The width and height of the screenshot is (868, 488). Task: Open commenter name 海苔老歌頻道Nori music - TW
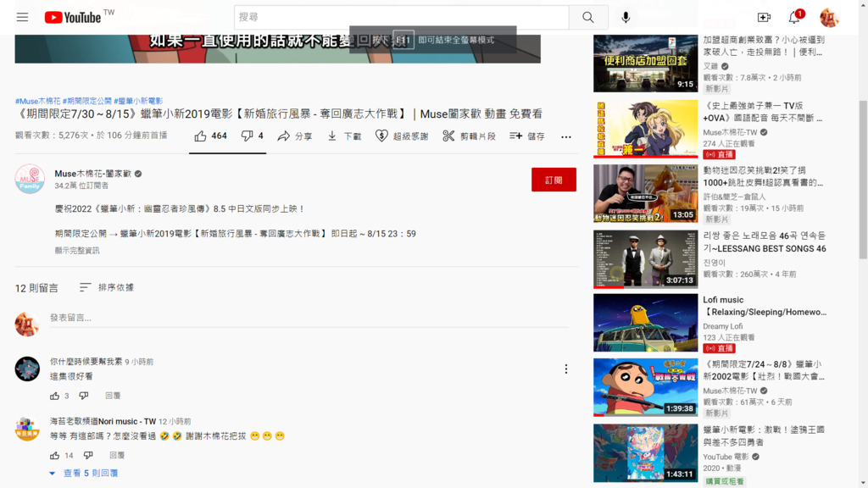click(x=103, y=422)
